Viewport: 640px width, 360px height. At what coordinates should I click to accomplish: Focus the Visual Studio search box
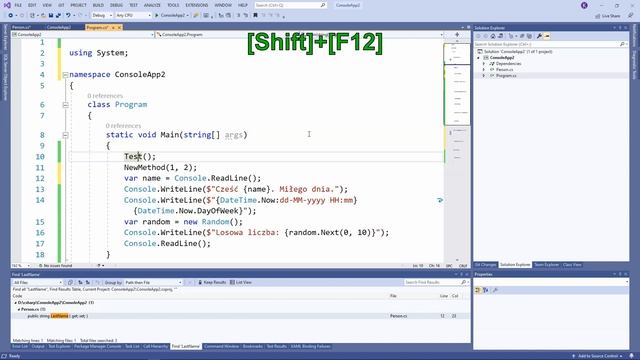[x=290, y=5]
